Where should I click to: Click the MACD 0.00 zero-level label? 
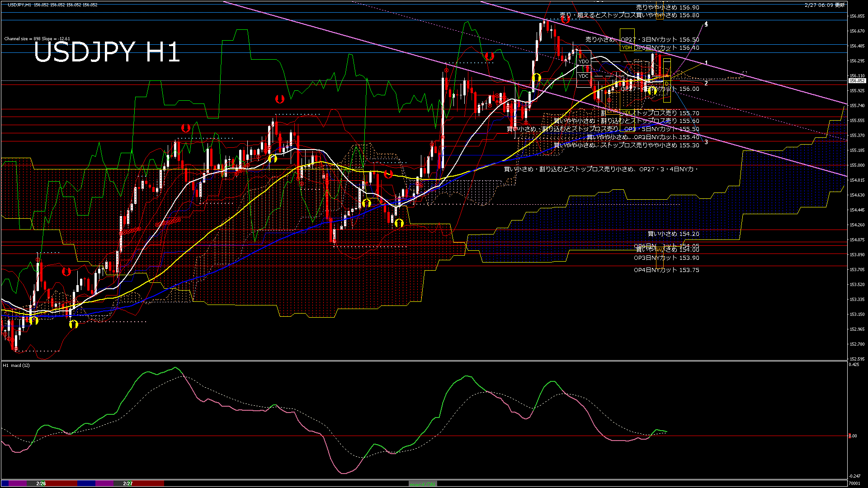click(x=853, y=436)
